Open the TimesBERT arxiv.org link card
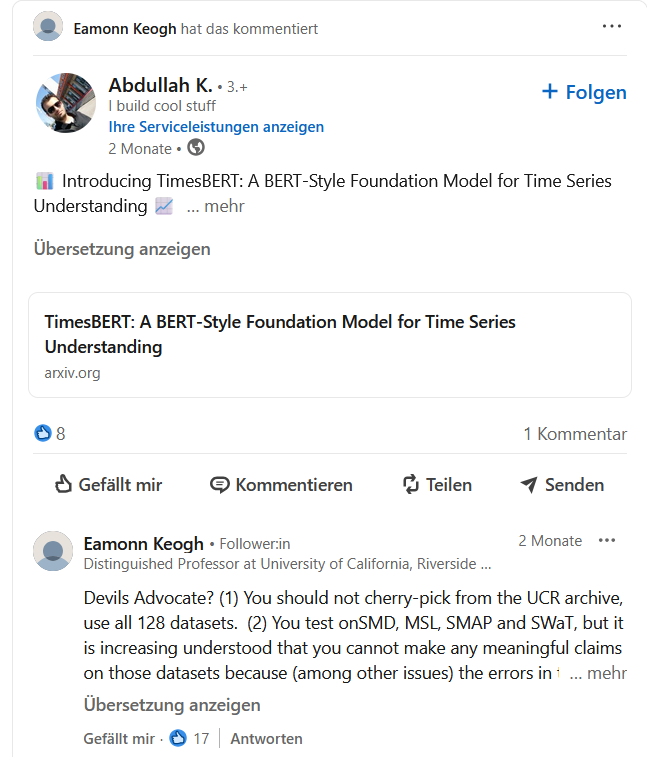The height and width of the screenshot is (757, 647). click(330, 345)
